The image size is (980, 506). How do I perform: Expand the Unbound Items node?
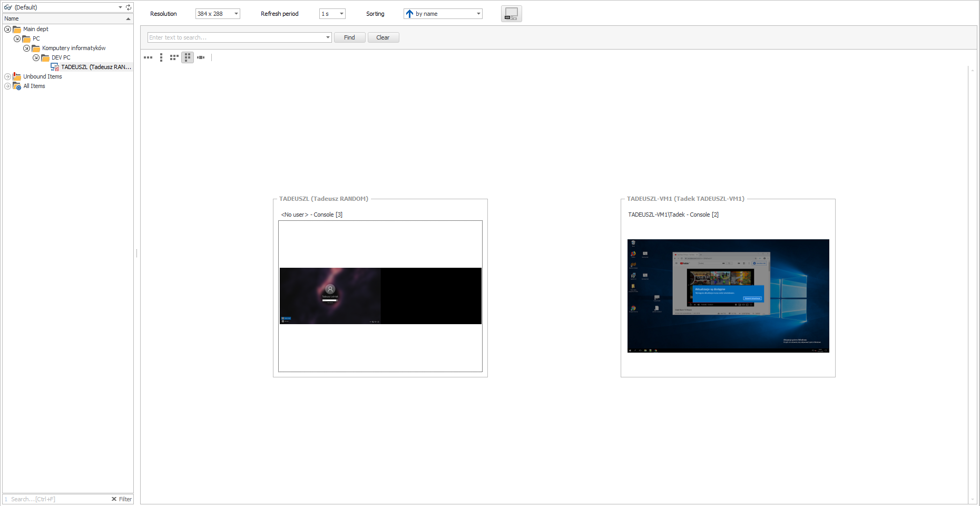(x=7, y=76)
